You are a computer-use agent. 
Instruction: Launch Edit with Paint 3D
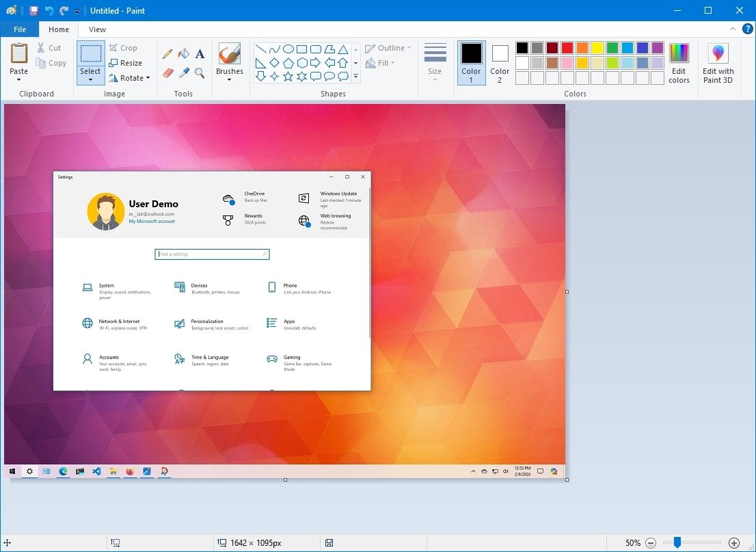pos(718,63)
